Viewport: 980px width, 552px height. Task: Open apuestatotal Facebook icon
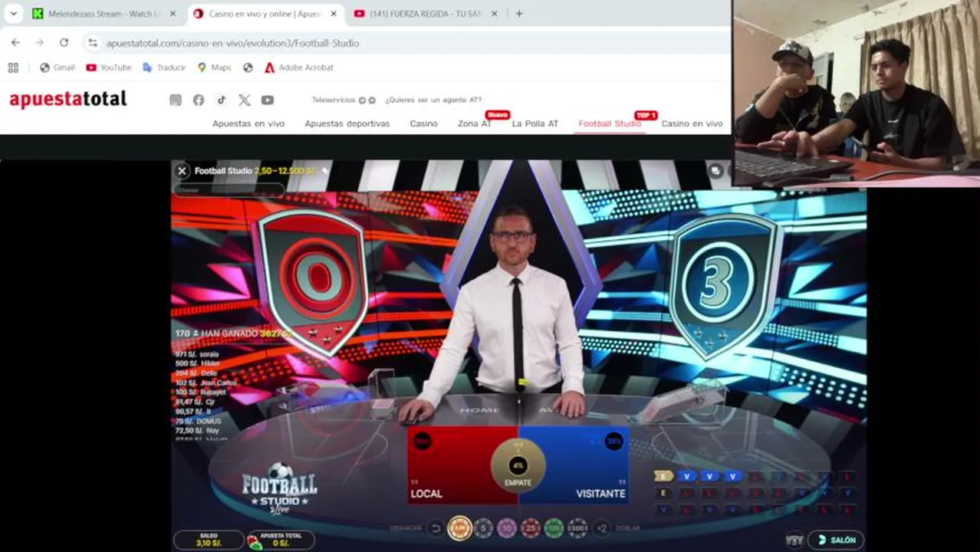coord(199,100)
